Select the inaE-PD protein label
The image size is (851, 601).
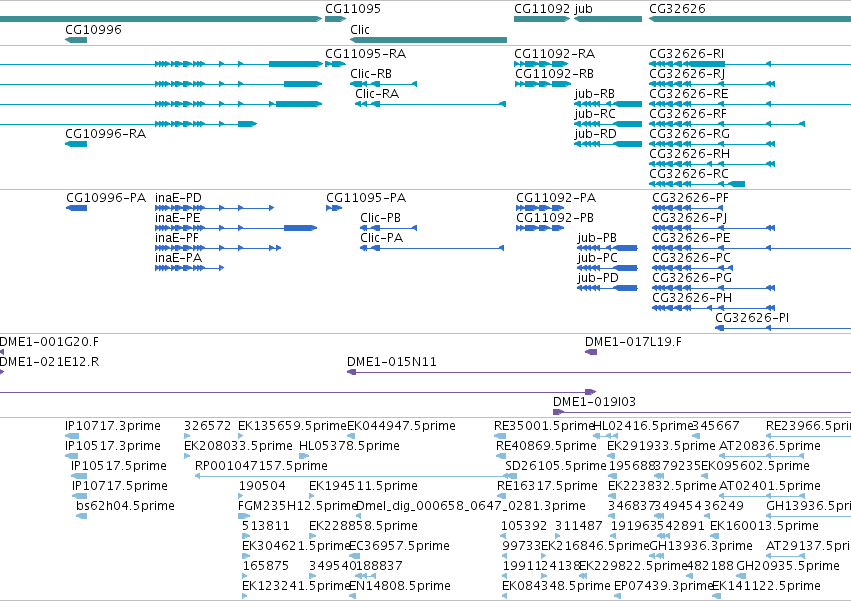pos(178,198)
